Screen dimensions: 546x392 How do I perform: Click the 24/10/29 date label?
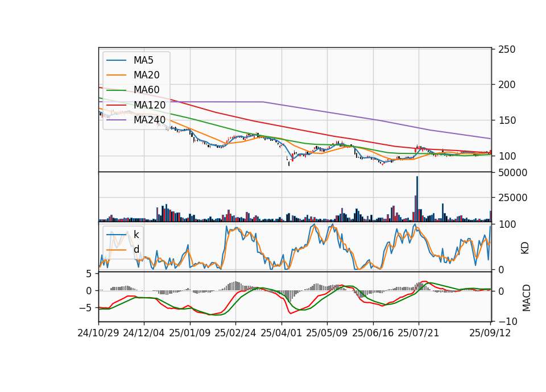coord(98,333)
